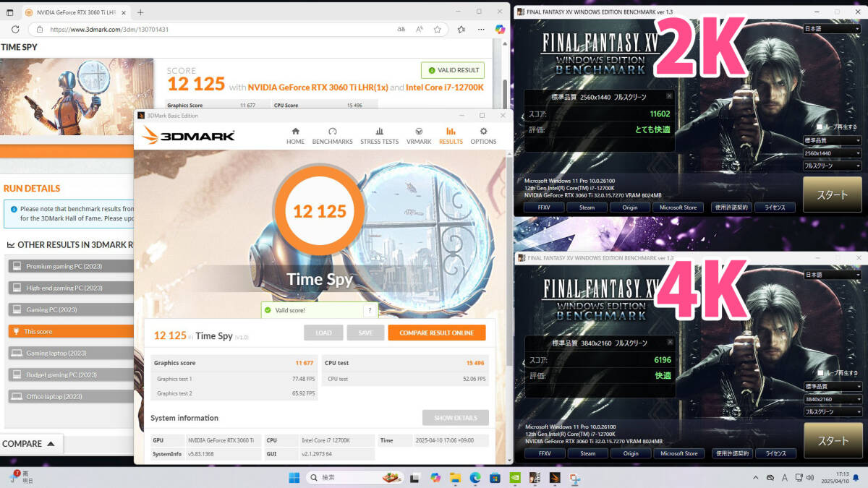The height and width of the screenshot is (488, 868).
Task: Open BENCHMARKS in 3DMark navigation
Action: 332,136
